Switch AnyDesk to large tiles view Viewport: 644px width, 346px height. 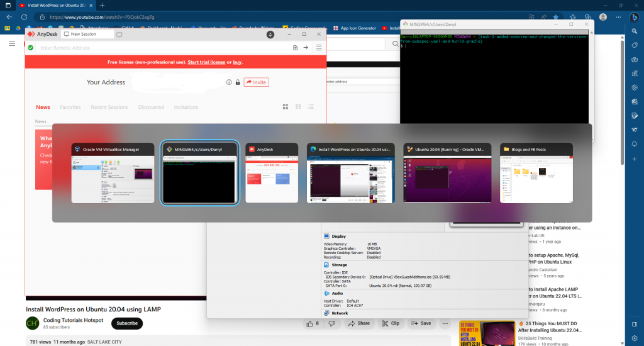pos(286,106)
